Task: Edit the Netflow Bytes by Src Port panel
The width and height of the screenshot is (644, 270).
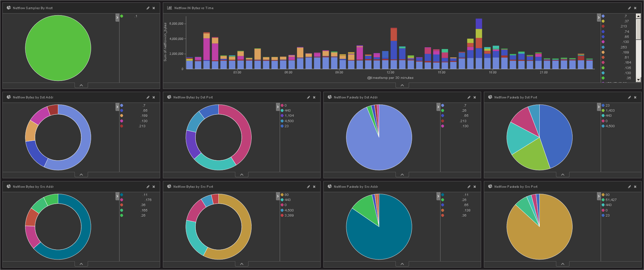Action: click(308, 187)
